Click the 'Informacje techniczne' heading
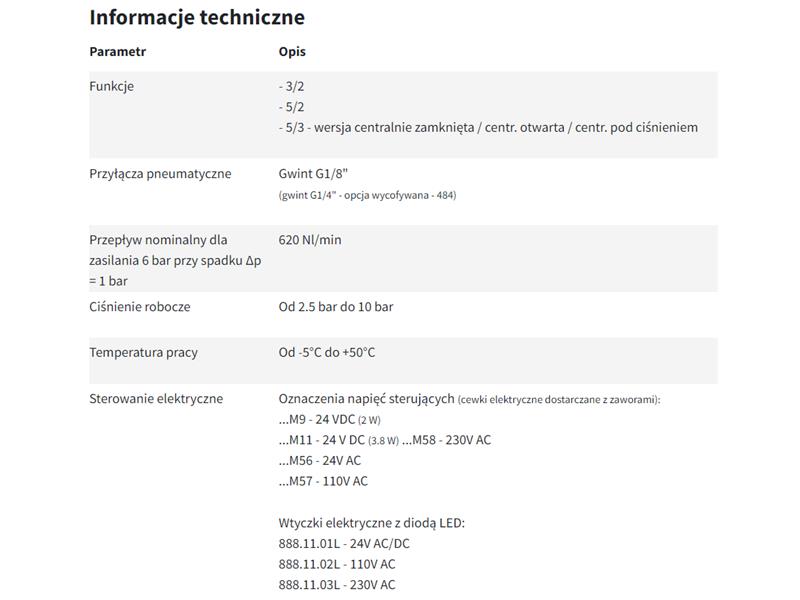 click(197, 17)
